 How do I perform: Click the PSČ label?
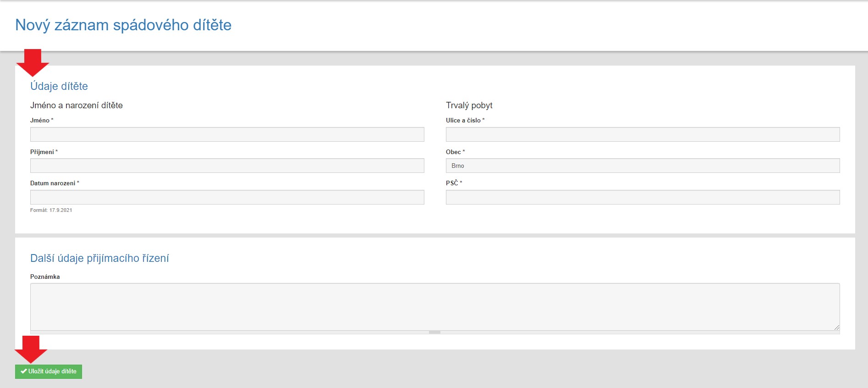point(454,183)
